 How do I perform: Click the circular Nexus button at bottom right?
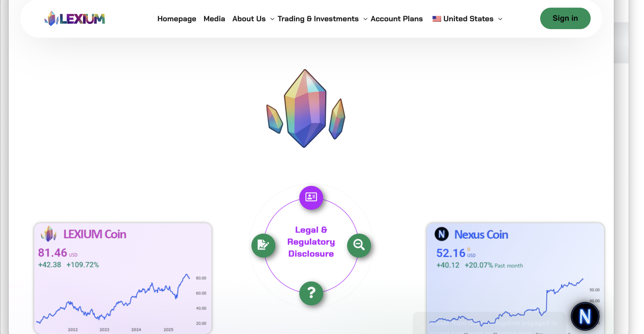tap(585, 316)
